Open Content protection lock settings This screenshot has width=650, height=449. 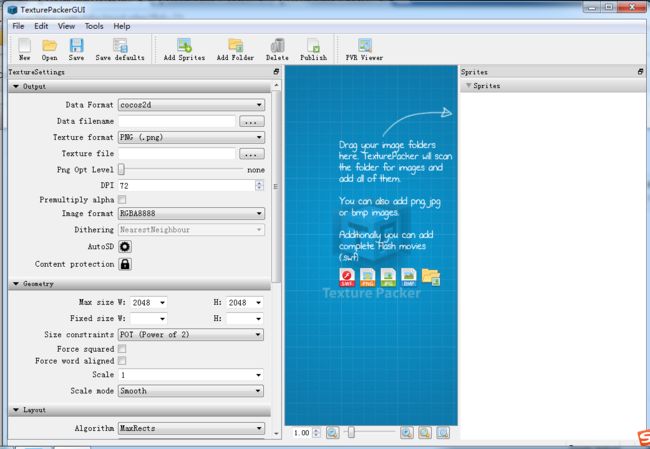[x=125, y=264]
